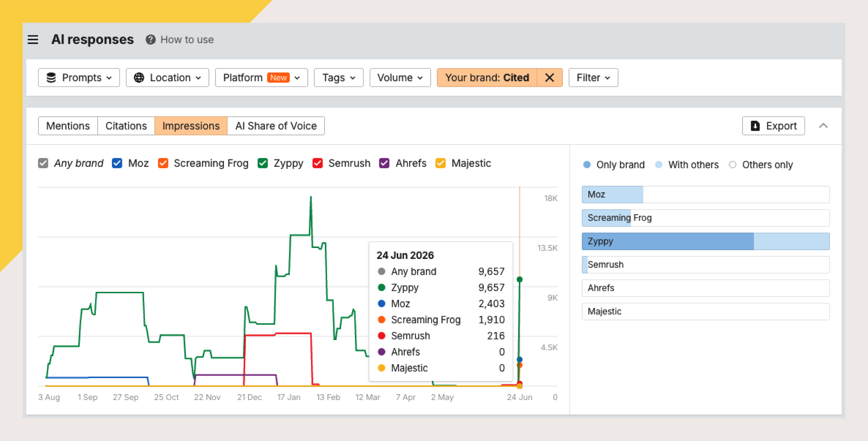Switch to the Mentions tab
Image resolution: width=868 pixels, height=441 pixels.
point(68,126)
